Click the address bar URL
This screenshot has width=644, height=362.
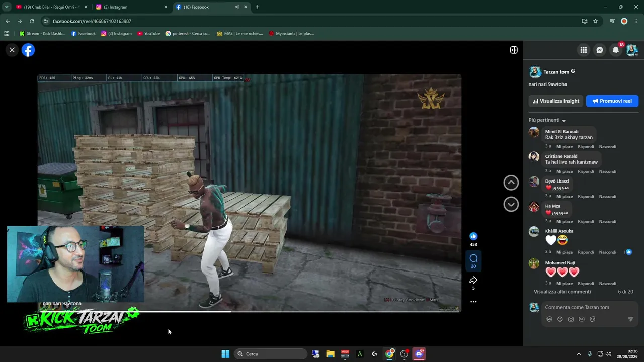click(x=92, y=21)
